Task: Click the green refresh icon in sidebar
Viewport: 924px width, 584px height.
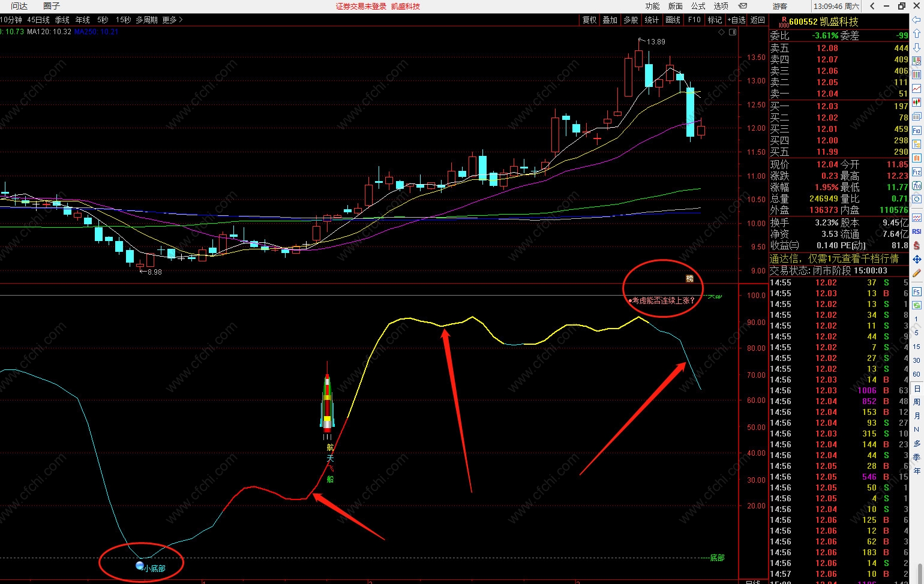Action: 916,305
